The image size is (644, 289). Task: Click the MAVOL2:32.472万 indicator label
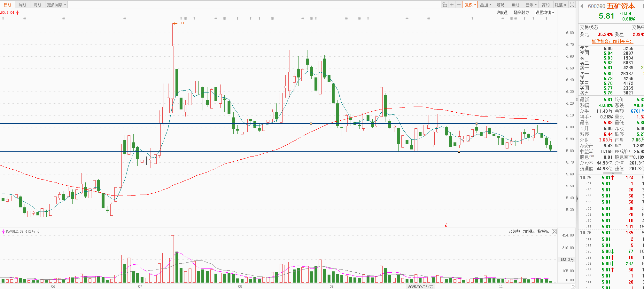point(20,231)
